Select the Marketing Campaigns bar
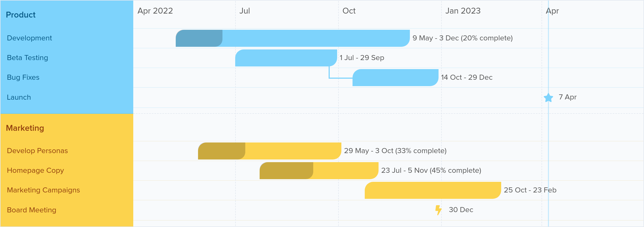This screenshot has width=644, height=227. pyautogui.click(x=433, y=190)
